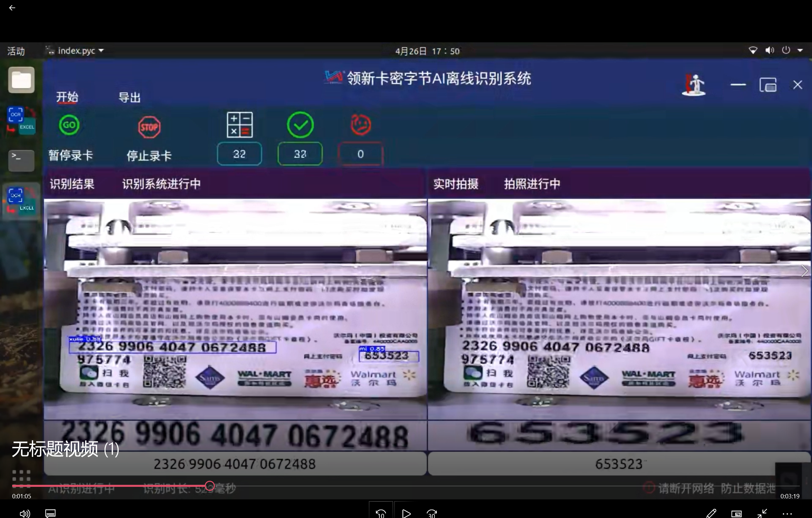Click the 无标题视频 (1) video title
This screenshot has height=518, width=812.
pyautogui.click(x=65, y=449)
